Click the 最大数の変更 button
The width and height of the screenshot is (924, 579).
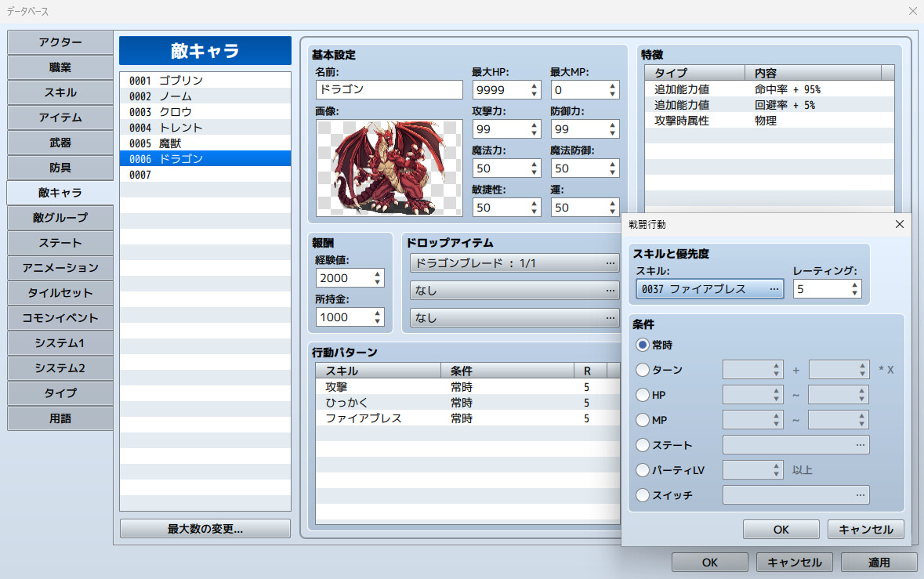[205, 528]
